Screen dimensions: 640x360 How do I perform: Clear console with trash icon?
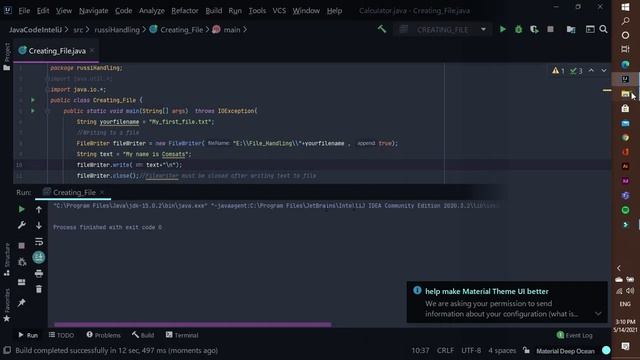(39, 289)
